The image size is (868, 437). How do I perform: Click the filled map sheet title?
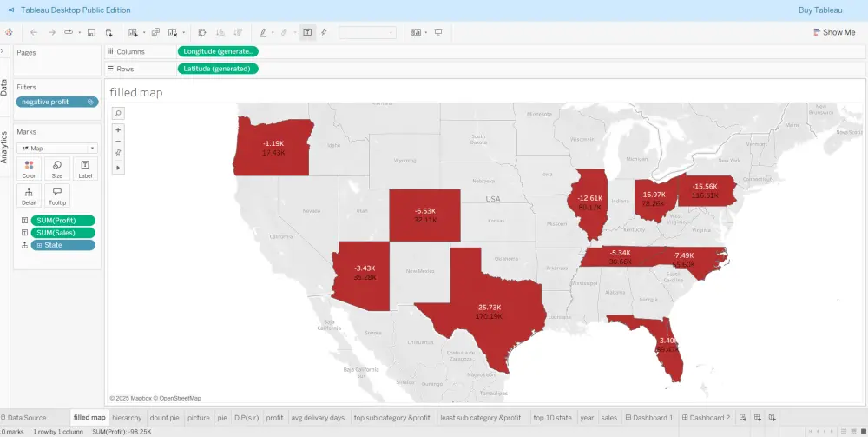pos(136,92)
